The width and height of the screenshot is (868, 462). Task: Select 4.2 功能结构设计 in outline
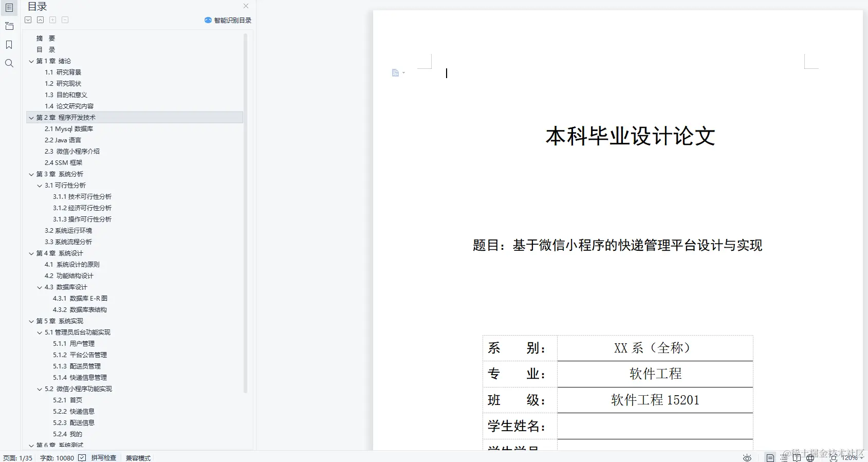(x=69, y=276)
